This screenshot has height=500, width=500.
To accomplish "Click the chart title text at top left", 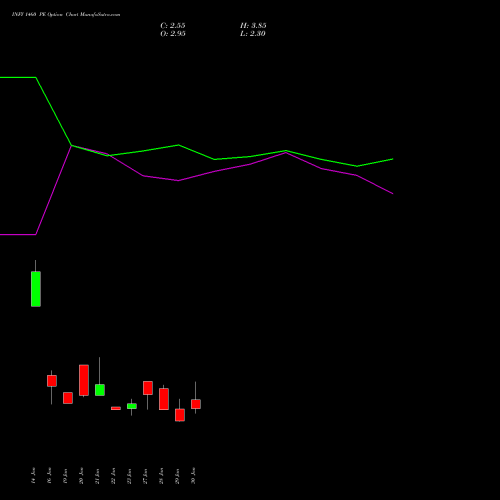I will pos(66,15).
